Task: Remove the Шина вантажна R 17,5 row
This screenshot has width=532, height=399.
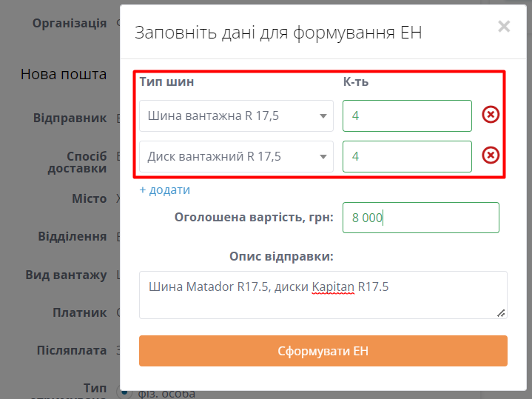Action: coord(491,115)
